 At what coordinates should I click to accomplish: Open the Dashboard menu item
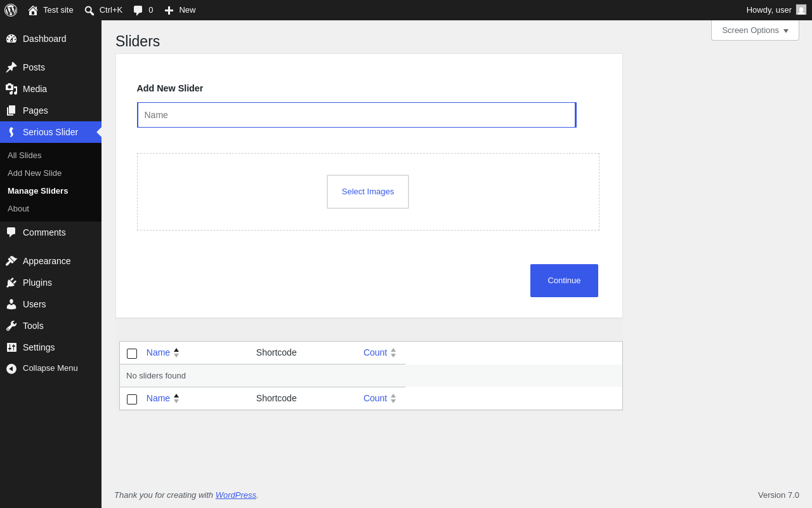click(x=51, y=39)
